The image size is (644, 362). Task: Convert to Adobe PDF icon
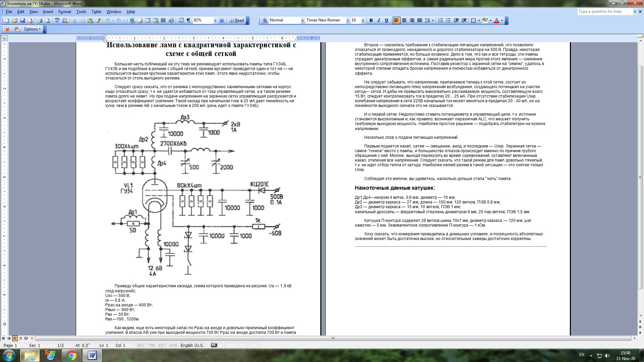point(7,29)
